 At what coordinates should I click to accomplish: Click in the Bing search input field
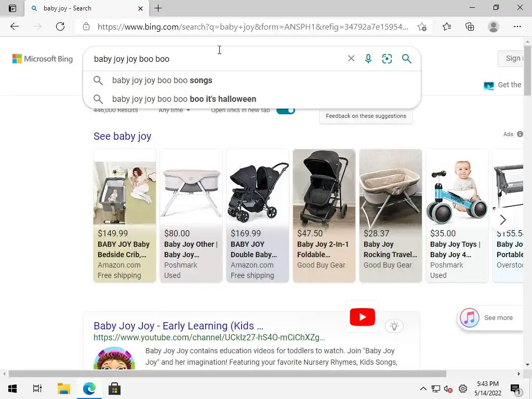pos(217,59)
